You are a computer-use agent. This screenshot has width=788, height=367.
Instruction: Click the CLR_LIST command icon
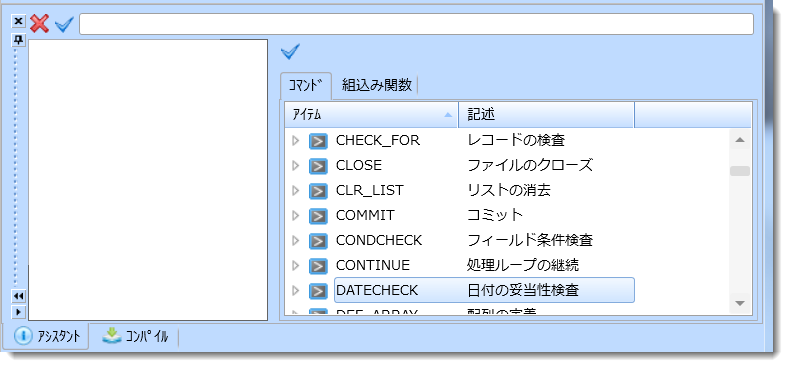pyautogui.click(x=318, y=191)
